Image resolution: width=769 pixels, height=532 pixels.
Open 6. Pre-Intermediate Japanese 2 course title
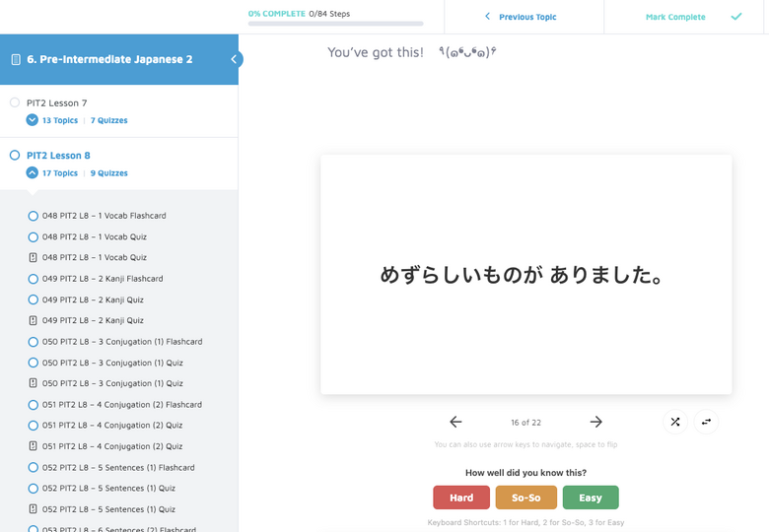pyautogui.click(x=109, y=59)
